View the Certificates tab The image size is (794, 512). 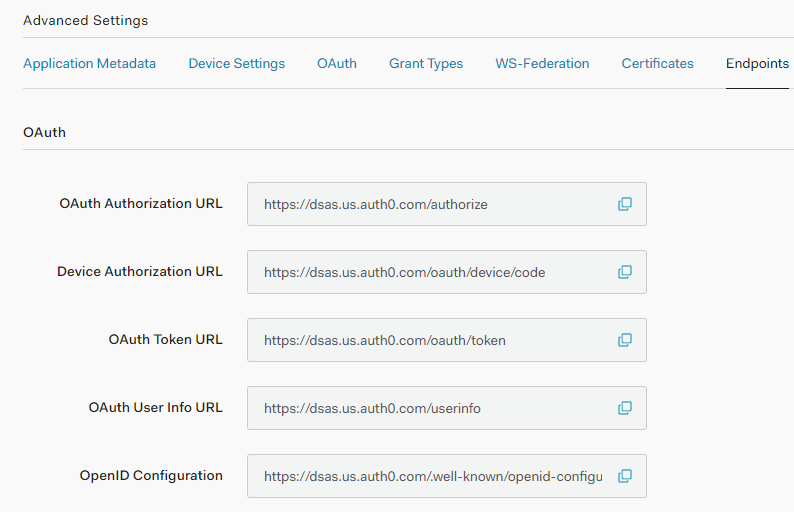[657, 63]
